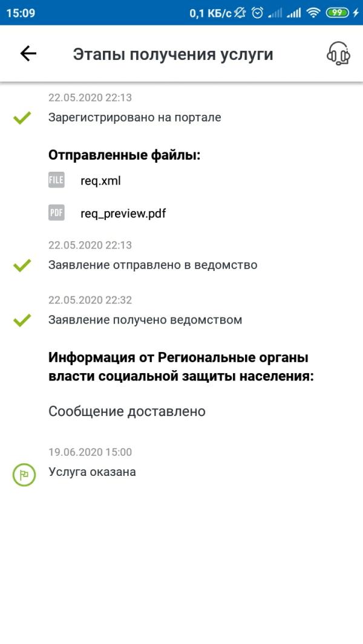
Task: Tap the Wi-Fi status bar icon
Action: click(313, 13)
